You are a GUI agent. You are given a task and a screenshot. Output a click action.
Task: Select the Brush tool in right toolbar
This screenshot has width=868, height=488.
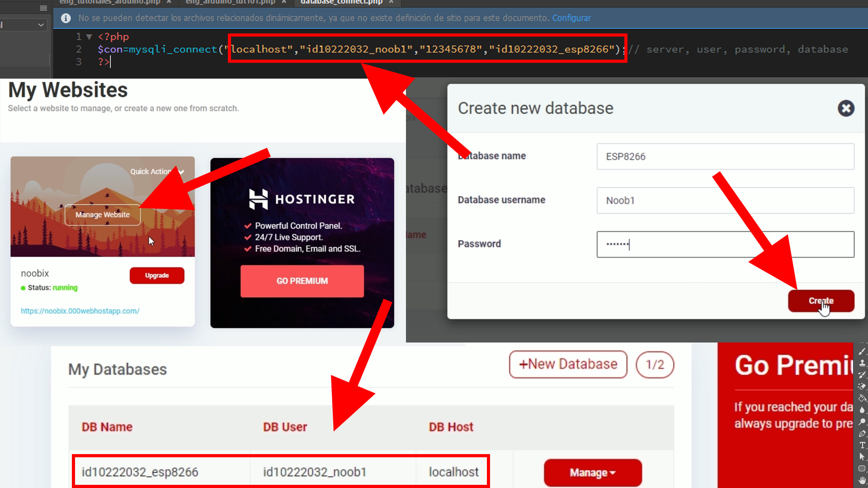(862, 351)
